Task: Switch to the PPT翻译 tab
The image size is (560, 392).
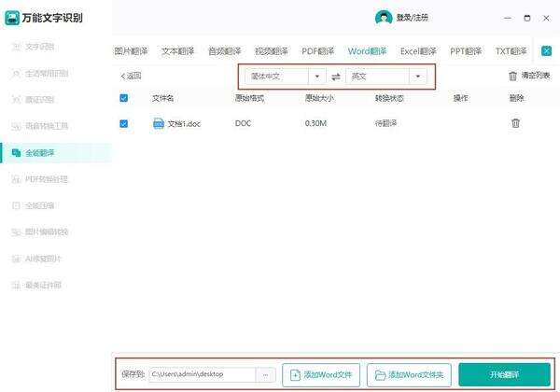Action: [x=466, y=51]
